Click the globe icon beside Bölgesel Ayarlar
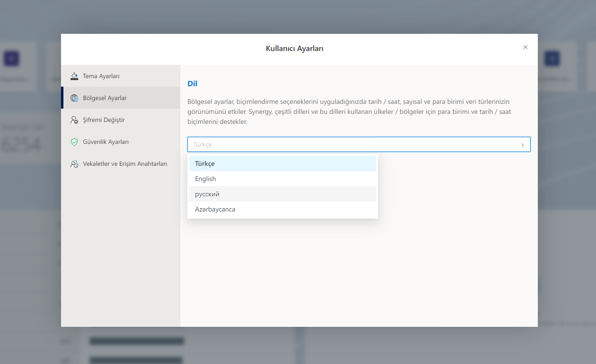Image resolution: width=596 pixels, height=364 pixels. [x=75, y=98]
